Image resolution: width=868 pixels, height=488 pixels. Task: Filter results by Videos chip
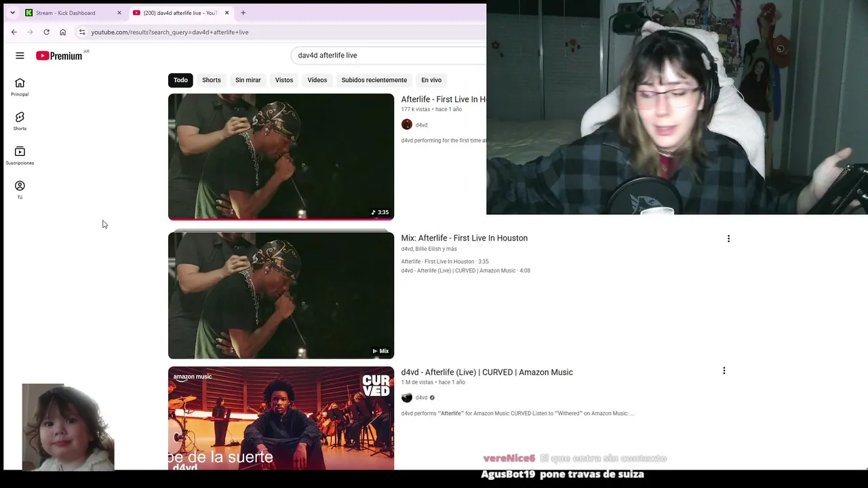click(317, 80)
